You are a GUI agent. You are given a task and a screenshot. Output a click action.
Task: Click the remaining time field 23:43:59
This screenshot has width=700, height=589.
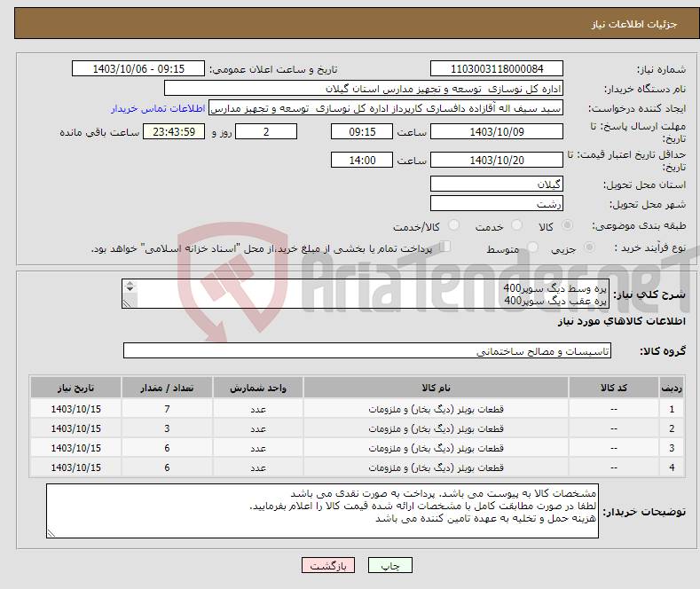174,131
